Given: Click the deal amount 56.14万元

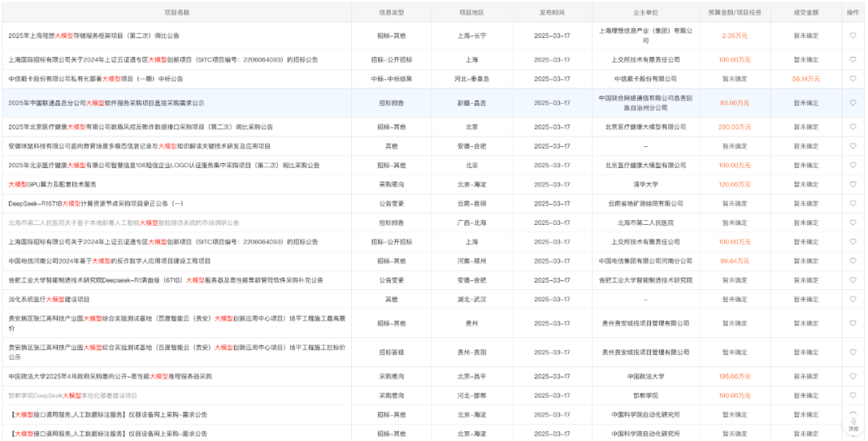Looking at the screenshot, I should click(805, 79).
